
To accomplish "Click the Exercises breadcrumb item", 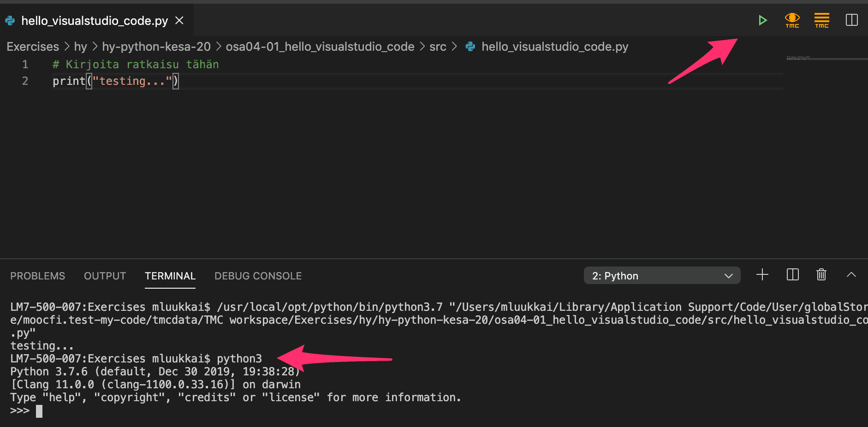I will tap(33, 47).
